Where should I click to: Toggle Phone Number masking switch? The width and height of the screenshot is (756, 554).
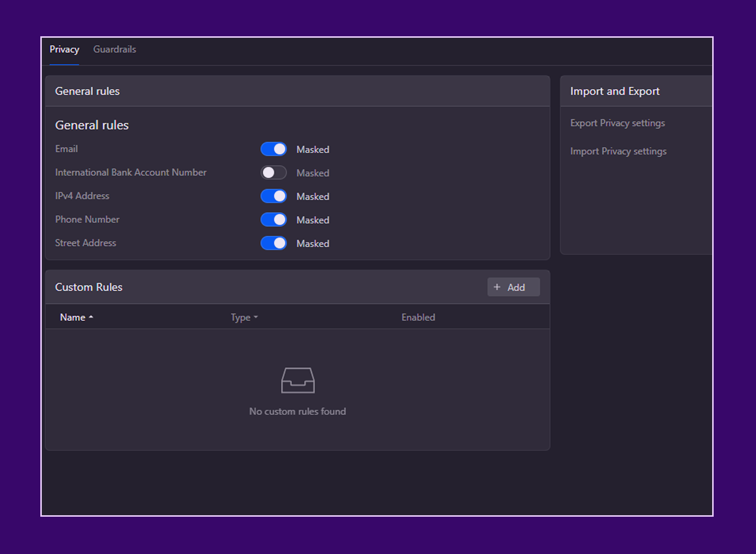point(273,220)
